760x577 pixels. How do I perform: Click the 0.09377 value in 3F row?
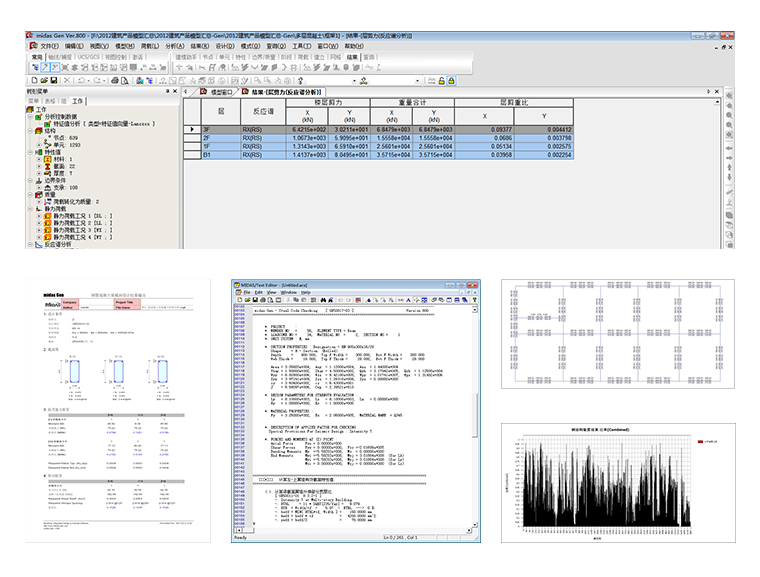(484, 129)
